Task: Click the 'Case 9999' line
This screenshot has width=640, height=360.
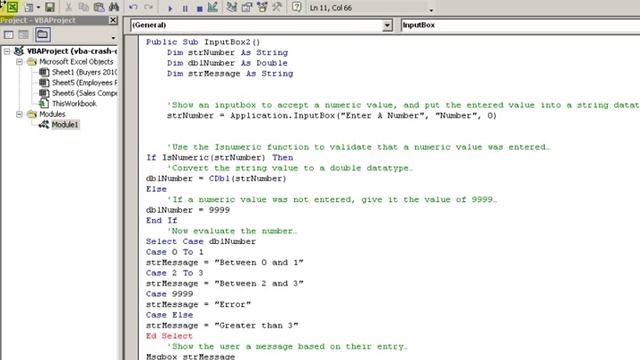Action: pyautogui.click(x=169, y=294)
